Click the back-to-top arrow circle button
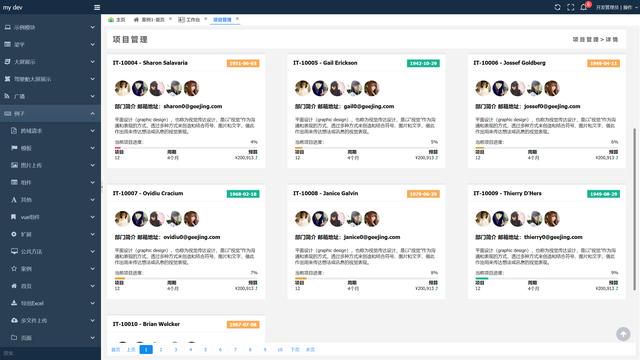This screenshot has height=360, width=640. tap(623, 334)
